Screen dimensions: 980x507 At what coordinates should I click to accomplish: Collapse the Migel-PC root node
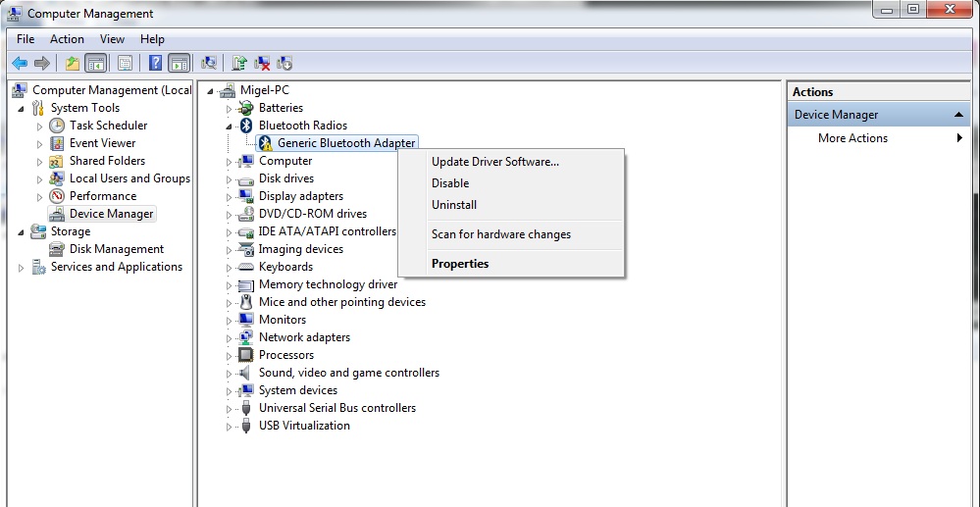(x=211, y=91)
